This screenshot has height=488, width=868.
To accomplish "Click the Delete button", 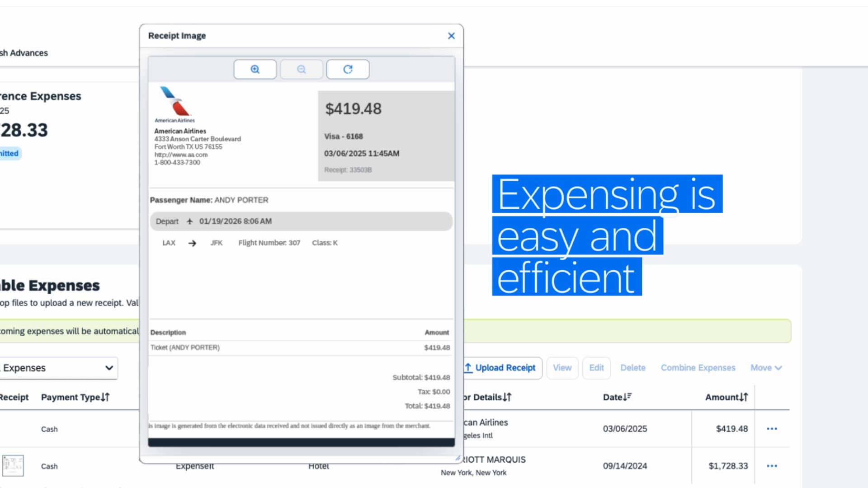I will click(x=633, y=368).
